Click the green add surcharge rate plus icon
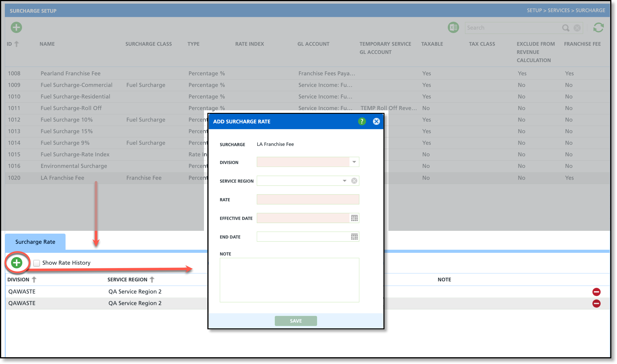The height and width of the screenshot is (364, 617). [x=17, y=263]
